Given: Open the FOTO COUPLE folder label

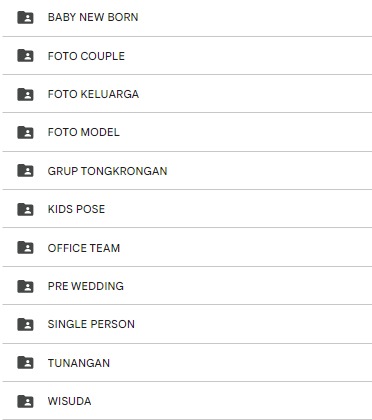Looking at the screenshot, I should pos(86,56).
